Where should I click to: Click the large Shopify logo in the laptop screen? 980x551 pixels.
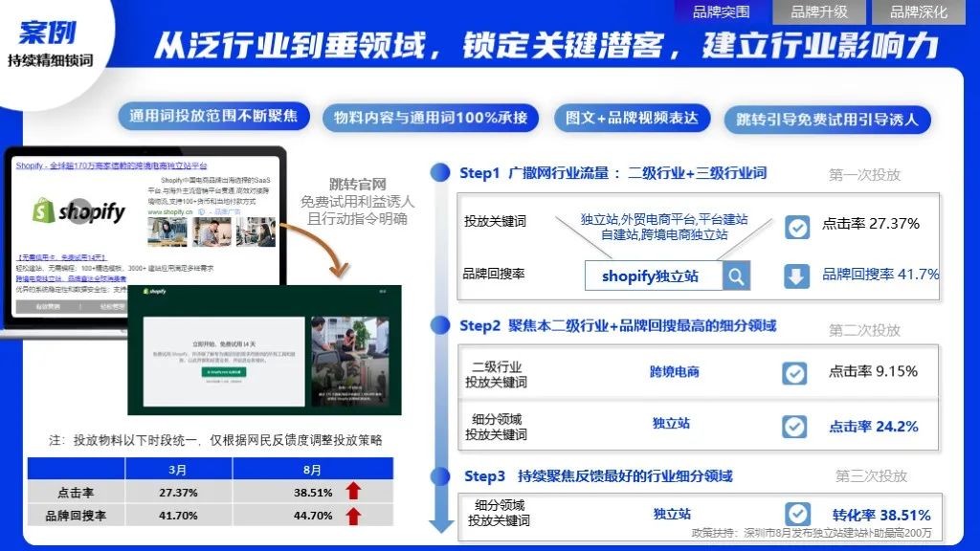[78, 211]
